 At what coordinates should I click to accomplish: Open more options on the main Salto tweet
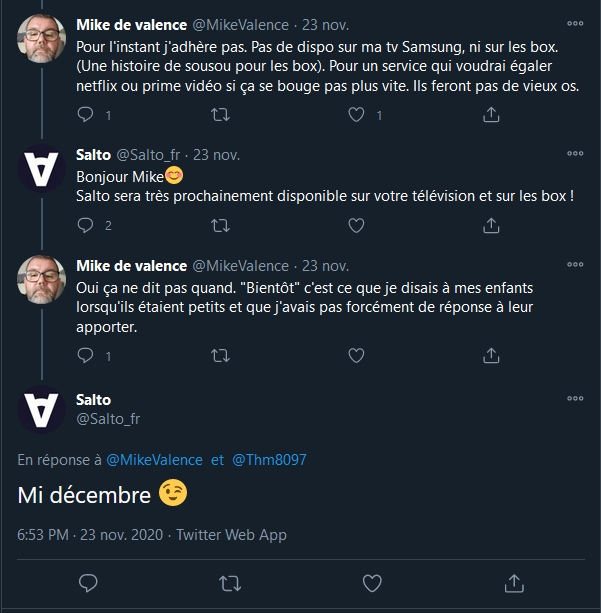click(575, 399)
